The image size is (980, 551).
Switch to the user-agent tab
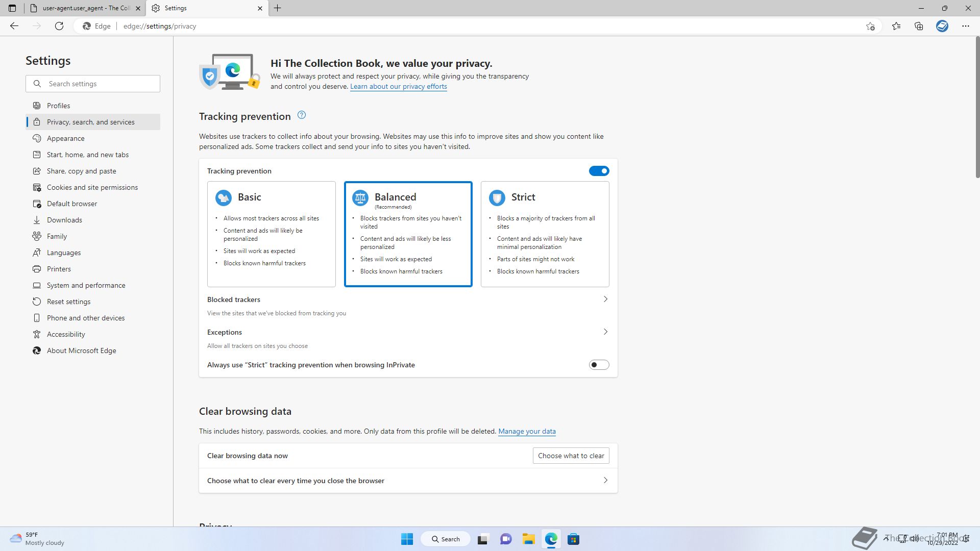pos(85,8)
